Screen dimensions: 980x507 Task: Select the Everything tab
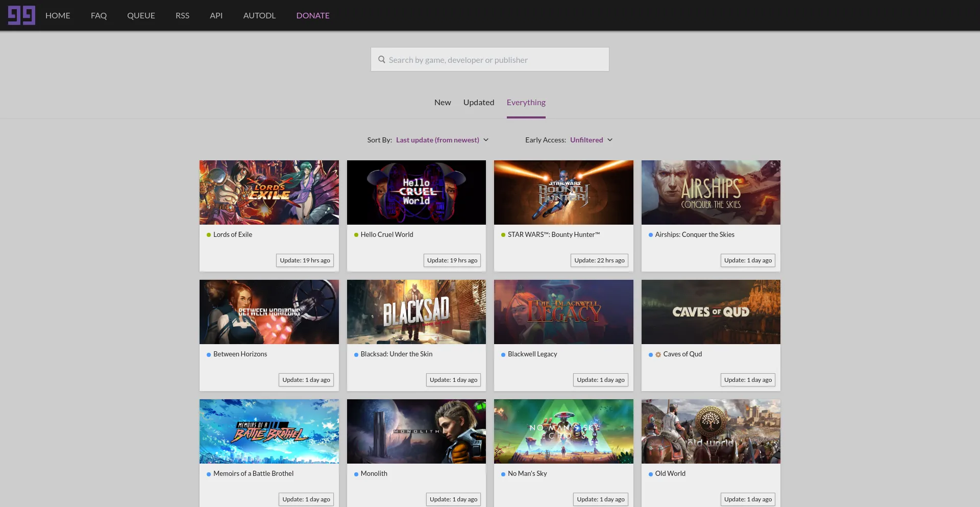526,102
